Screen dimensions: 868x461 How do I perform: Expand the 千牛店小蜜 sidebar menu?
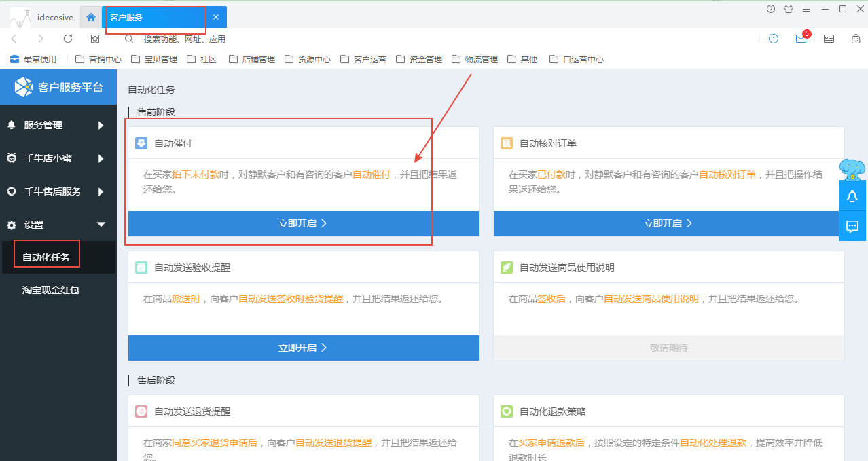coord(58,158)
